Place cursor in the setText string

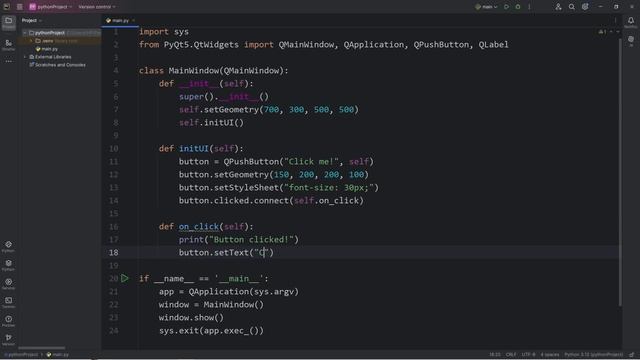point(262,253)
